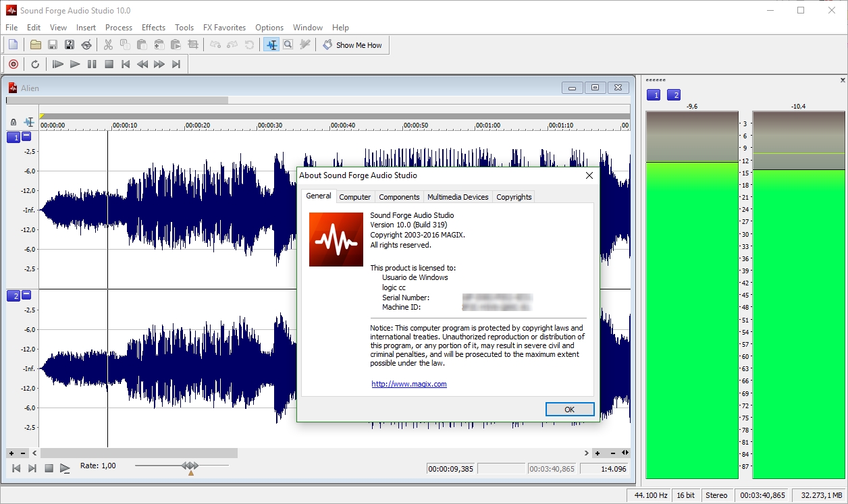Screen dimensions: 848x504
Task: Switch to the Components tab
Action: [399, 197]
